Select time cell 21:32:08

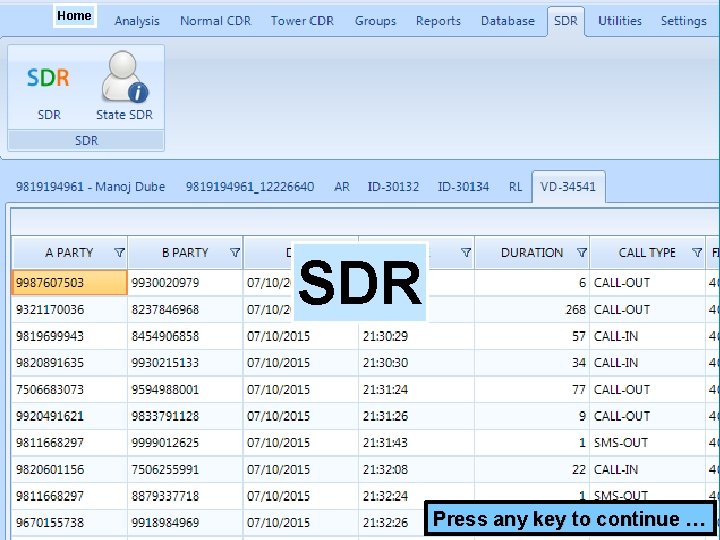tap(416, 469)
